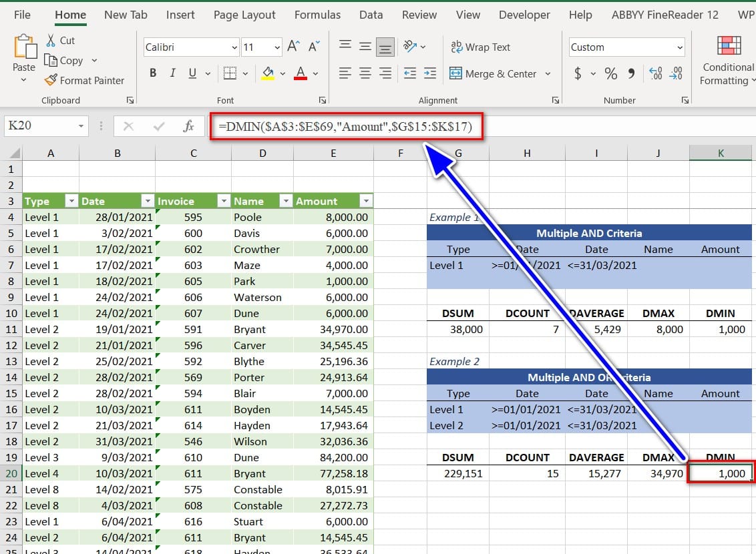The width and height of the screenshot is (756, 554).
Task: Increase font size with the larger A icon
Action: 293,47
